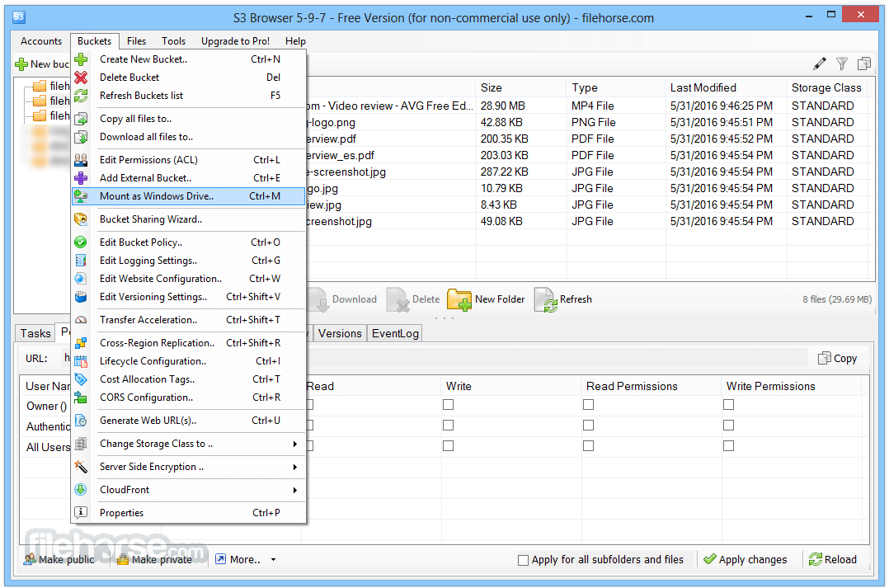Viewport: 889px width, 588px height.
Task: Click the green plus Create New Bucket icon
Action: pos(81,59)
